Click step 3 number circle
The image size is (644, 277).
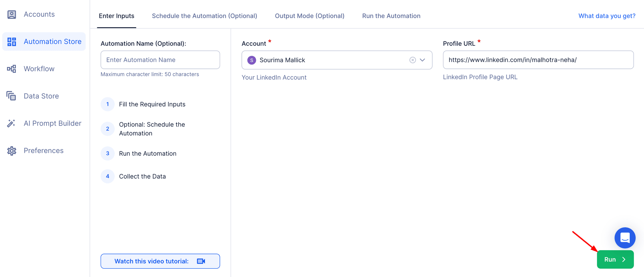[x=108, y=153]
